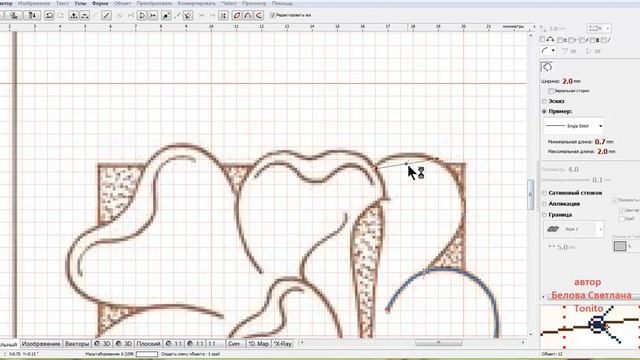640x360 pixels.
Task: Expand the arc tool dropdown arrow
Action: pos(553,51)
